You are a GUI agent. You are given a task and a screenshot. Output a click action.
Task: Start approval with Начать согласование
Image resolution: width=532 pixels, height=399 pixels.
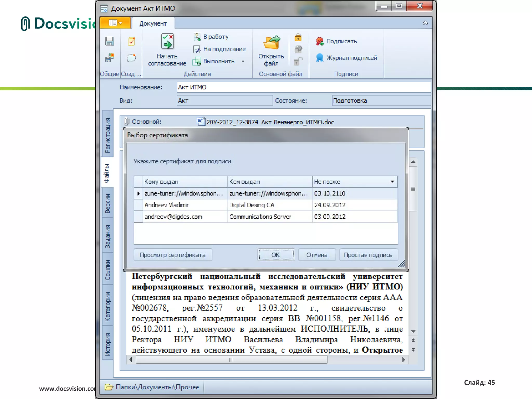point(167,50)
